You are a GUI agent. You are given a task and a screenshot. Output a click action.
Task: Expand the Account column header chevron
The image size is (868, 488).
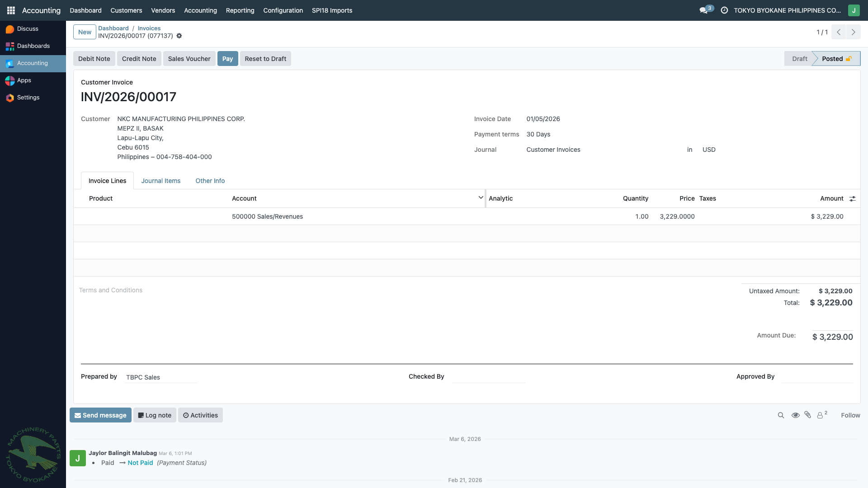481,198
